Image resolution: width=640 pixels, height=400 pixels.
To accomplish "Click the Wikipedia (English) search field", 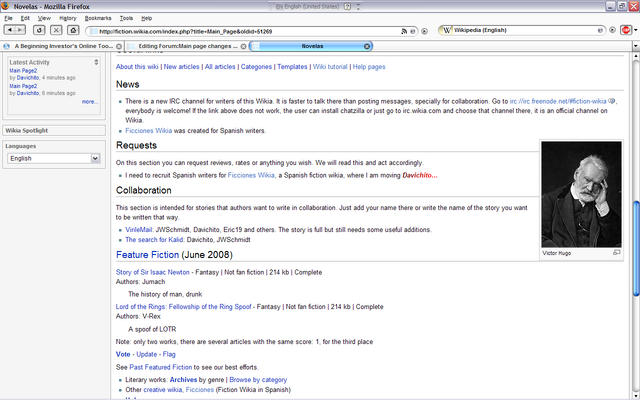I will [x=524, y=30].
